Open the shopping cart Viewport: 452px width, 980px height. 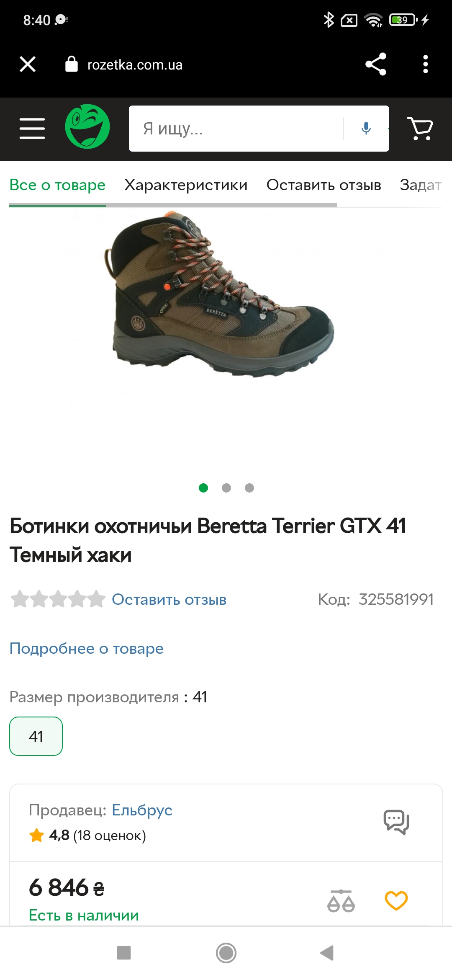pyautogui.click(x=420, y=128)
